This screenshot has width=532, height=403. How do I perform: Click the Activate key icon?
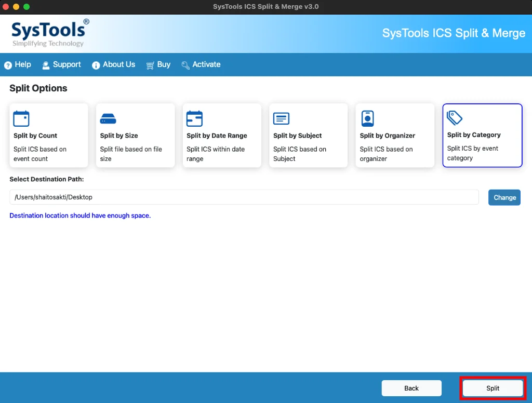coord(185,65)
